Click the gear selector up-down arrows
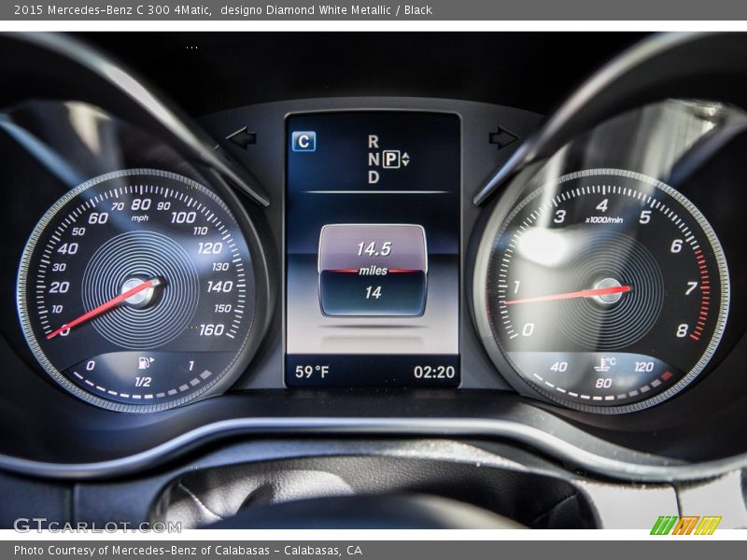This screenshot has height=560, width=747. point(405,159)
